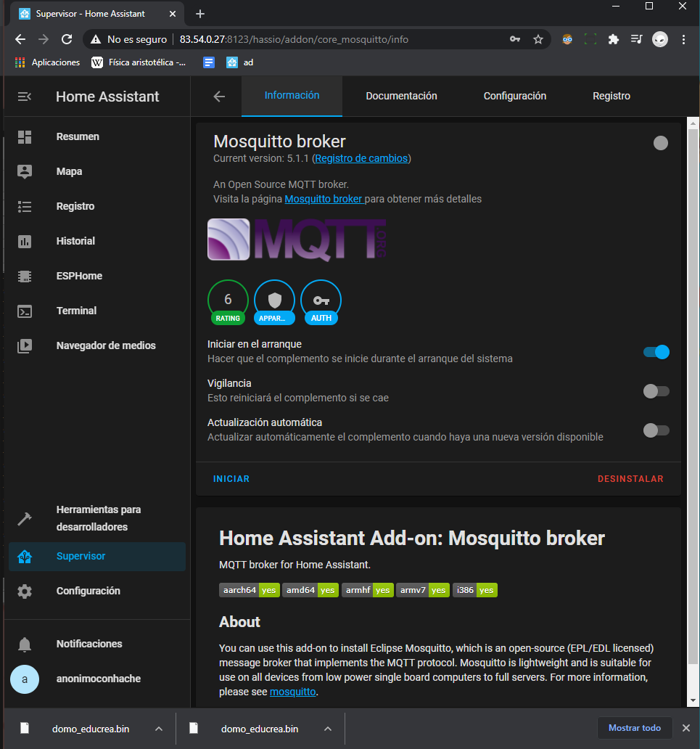700x749 pixels.
Task: Open Historial chart icon in sidebar
Action: click(x=25, y=241)
